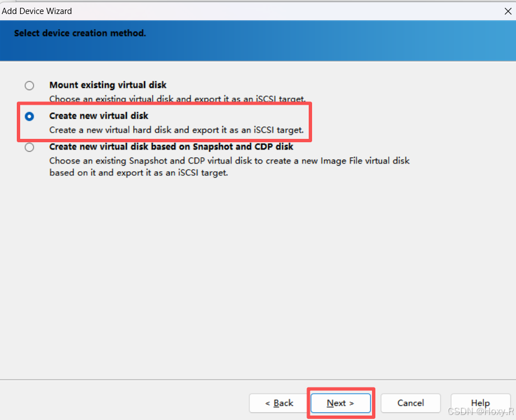
Task: Select the Mount existing virtual disk radio button
Action: 29,86
